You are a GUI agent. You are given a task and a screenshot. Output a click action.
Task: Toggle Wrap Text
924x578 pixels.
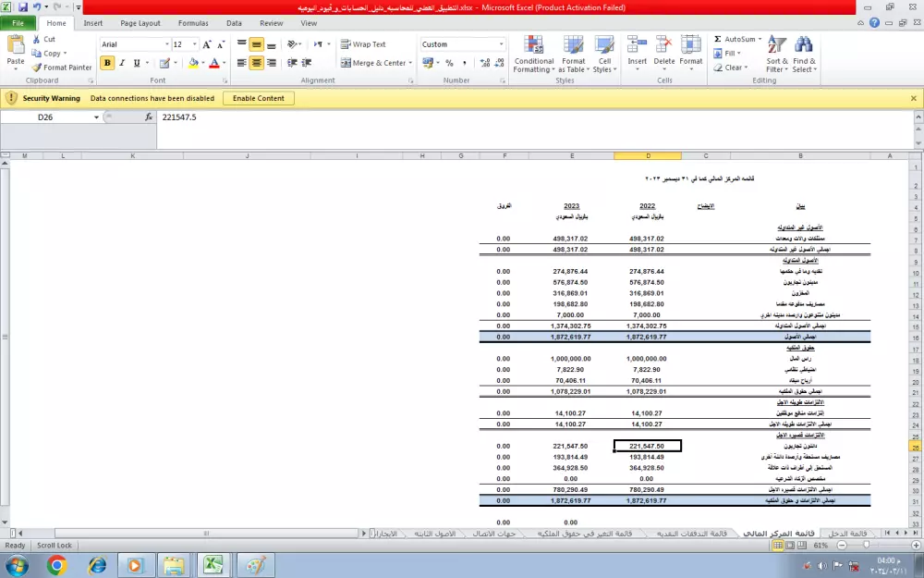click(x=363, y=44)
